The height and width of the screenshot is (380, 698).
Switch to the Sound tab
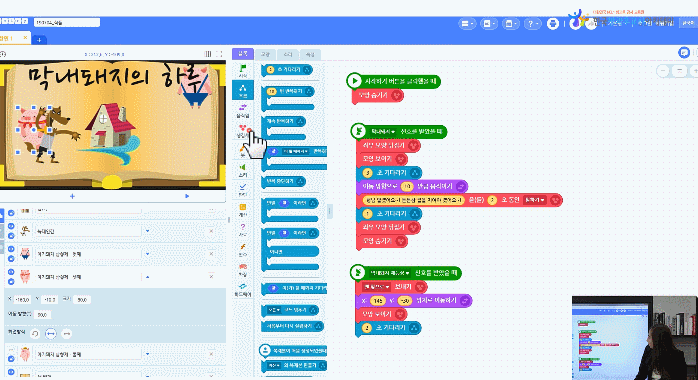(x=288, y=54)
